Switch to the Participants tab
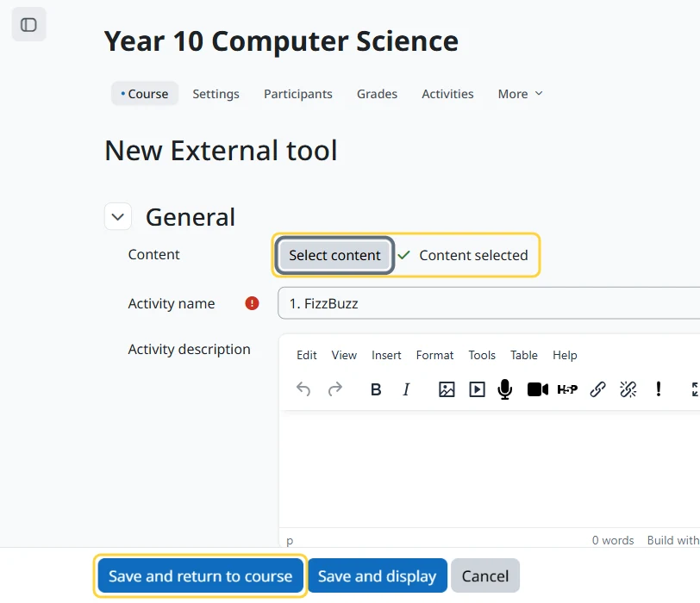 [x=297, y=94]
